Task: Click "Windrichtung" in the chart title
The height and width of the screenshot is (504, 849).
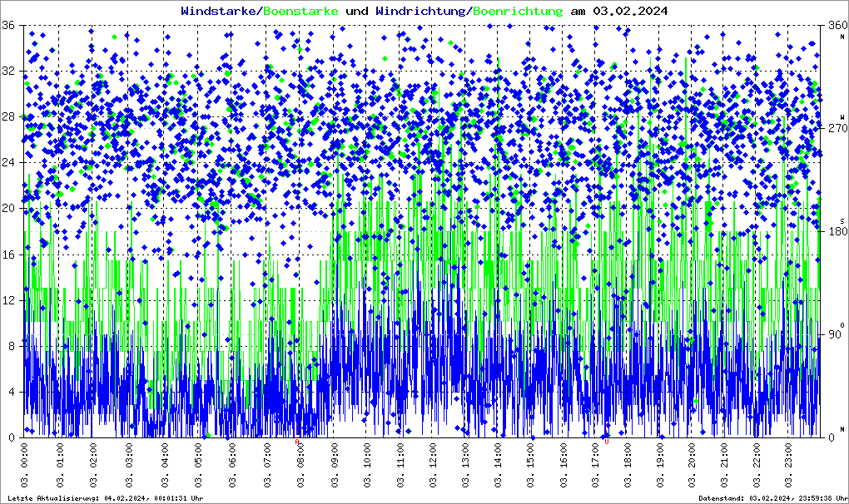Action: [422, 11]
